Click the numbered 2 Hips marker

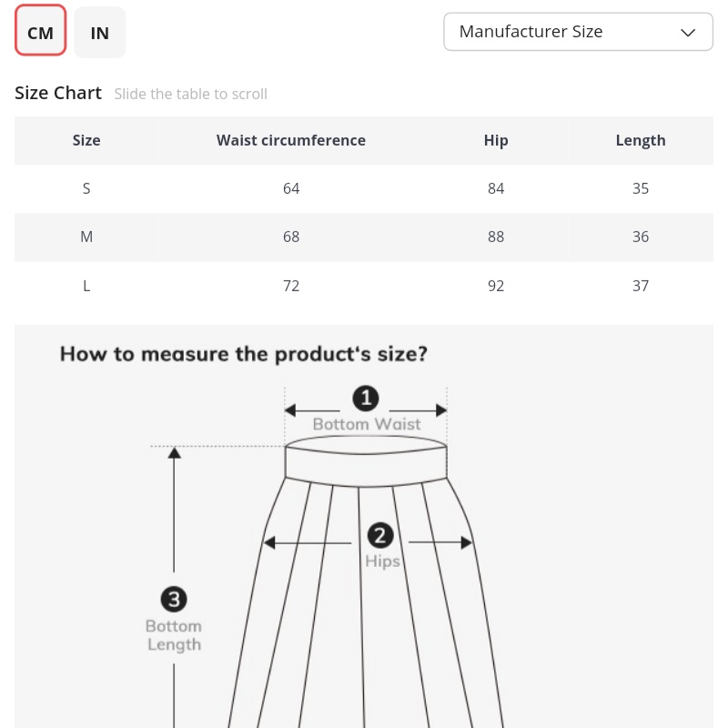click(379, 535)
